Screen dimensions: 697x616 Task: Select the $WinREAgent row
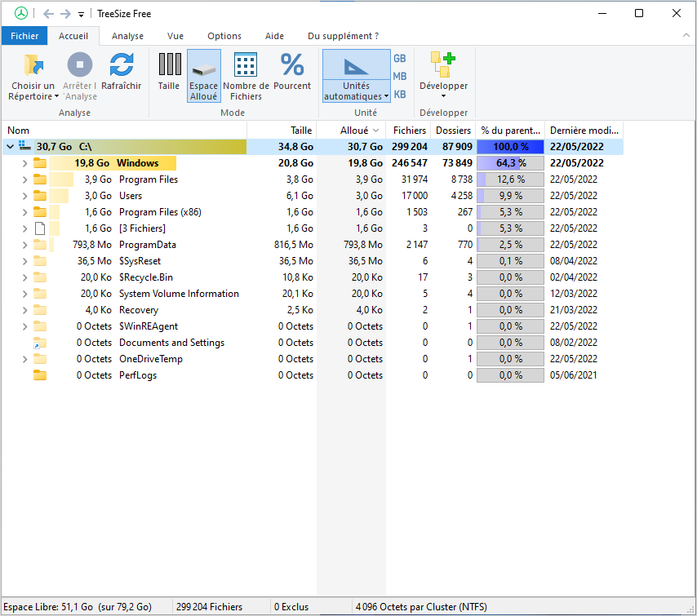(x=313, y=326)
